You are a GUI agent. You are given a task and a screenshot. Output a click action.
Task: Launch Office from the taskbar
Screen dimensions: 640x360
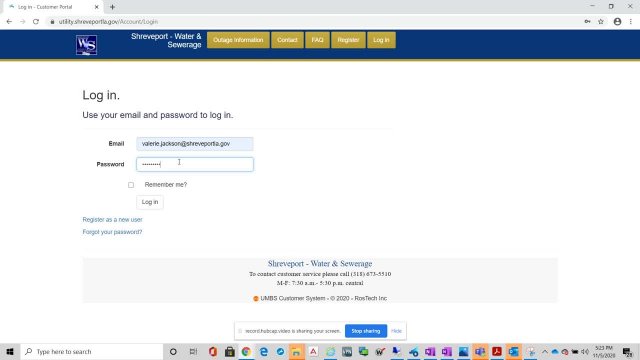pos(213,351)
